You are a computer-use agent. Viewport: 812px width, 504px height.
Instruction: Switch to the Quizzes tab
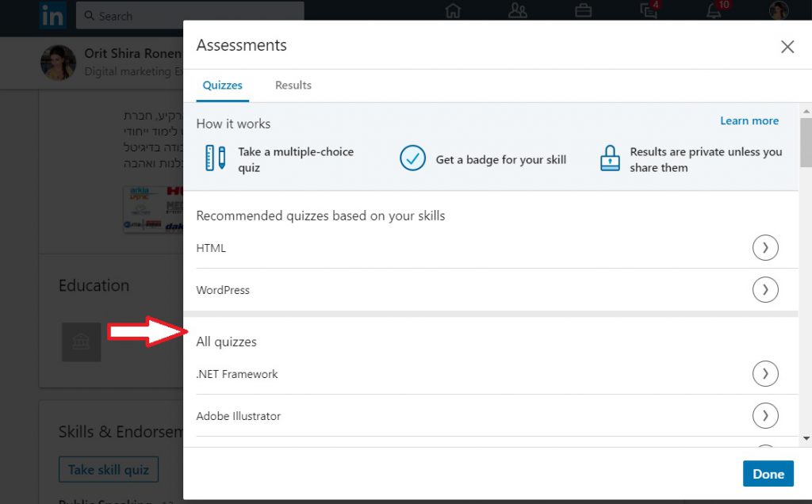tap(222, 86)
